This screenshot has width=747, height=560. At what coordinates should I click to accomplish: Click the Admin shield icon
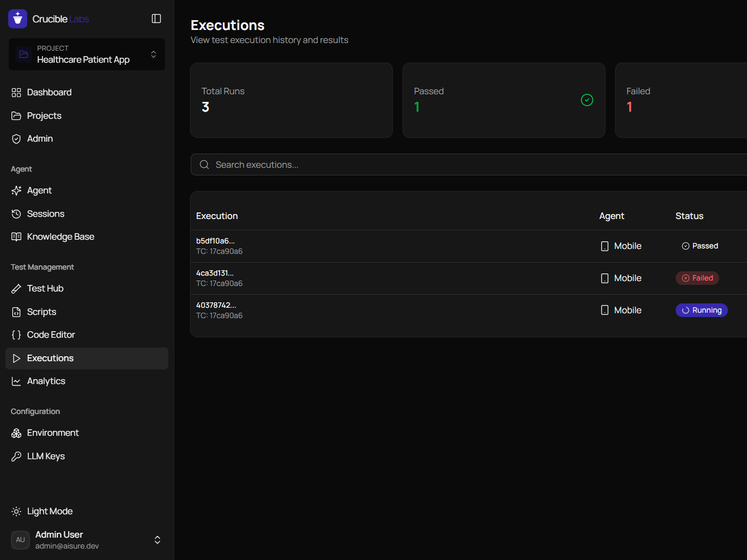pyautogui.click(x=16, y=139)
